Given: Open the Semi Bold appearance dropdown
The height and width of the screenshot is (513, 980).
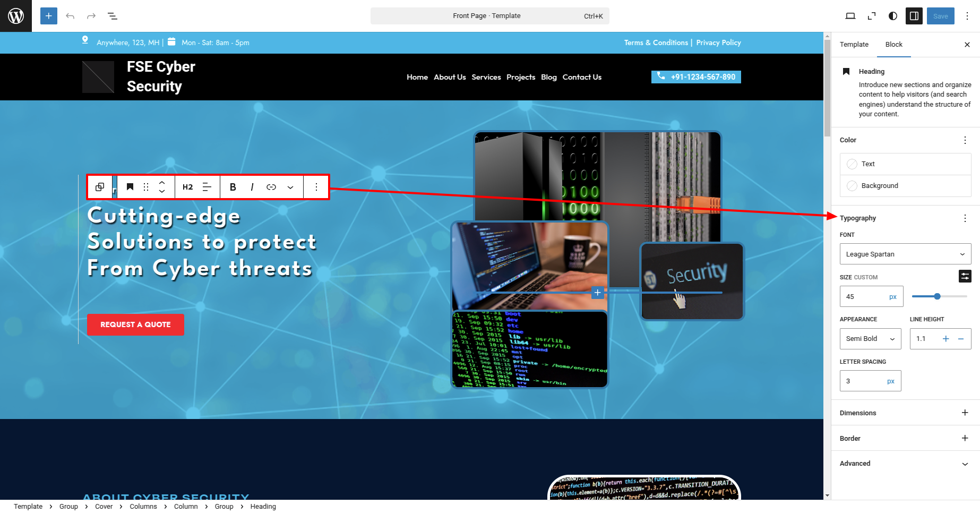Looking at the screenshot, I should click(871, 339).
